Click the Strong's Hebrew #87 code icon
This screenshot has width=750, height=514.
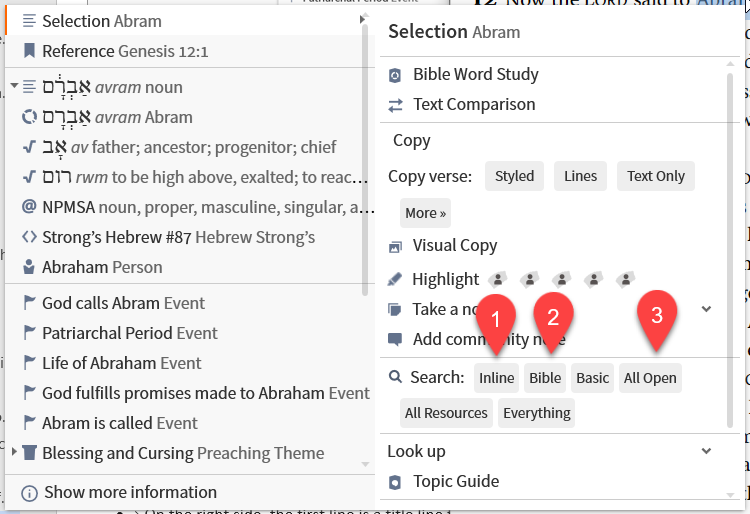[x=29, y=237]
